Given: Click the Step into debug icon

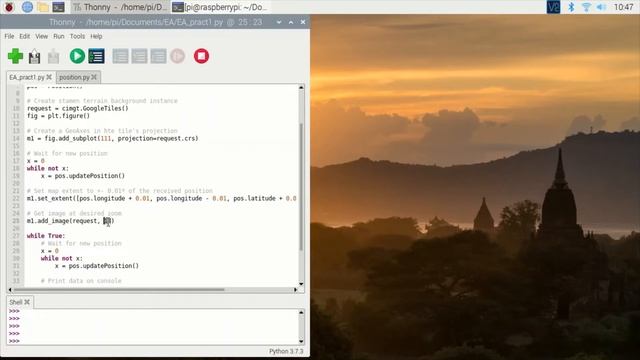Looking at the screenshot, I should click(139, 56).
